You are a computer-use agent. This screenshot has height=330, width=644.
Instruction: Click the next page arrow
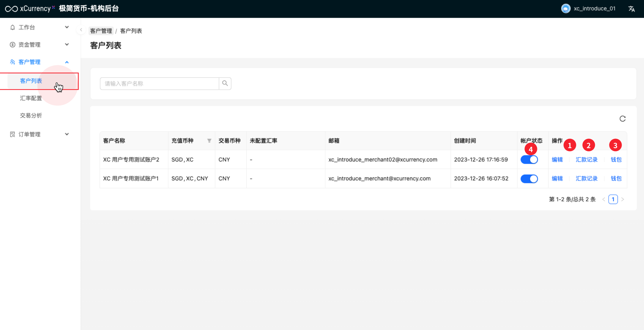click(x=622, y=199)
